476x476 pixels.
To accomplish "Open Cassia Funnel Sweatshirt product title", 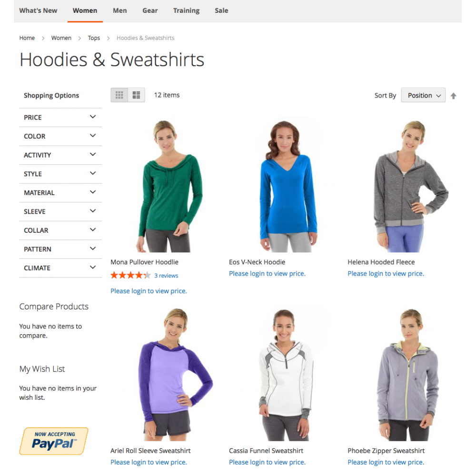I will point(266,451).
